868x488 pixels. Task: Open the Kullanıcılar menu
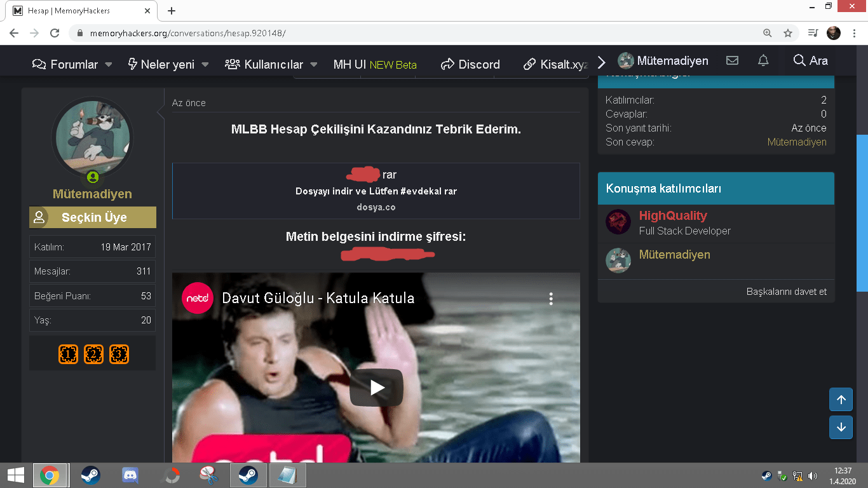point(264,64)
